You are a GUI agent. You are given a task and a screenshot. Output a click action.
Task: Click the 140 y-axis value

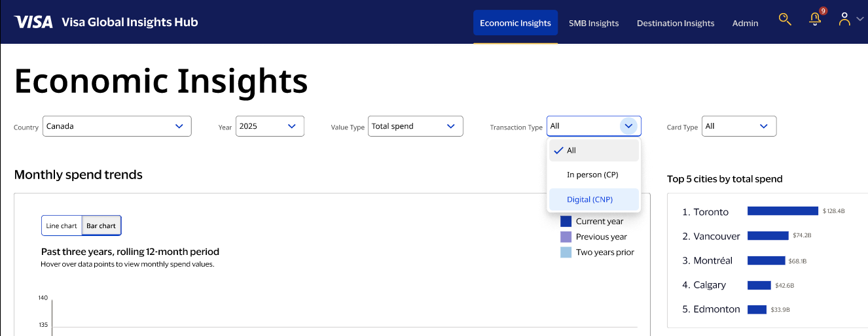coord(43,298)
